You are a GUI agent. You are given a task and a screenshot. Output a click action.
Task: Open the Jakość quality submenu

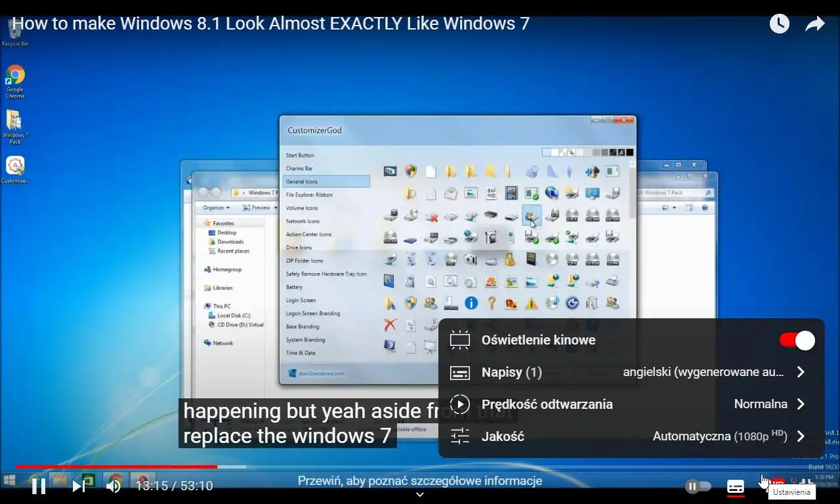tap(631, 436)
